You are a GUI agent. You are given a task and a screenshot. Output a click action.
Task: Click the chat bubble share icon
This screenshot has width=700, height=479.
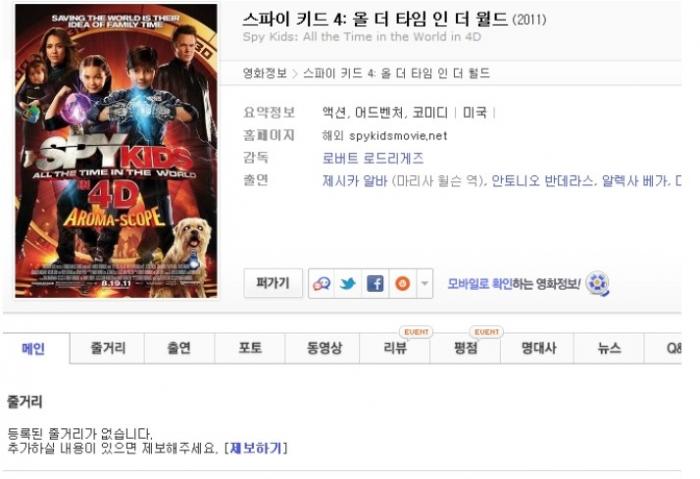(x=321, y=283)
